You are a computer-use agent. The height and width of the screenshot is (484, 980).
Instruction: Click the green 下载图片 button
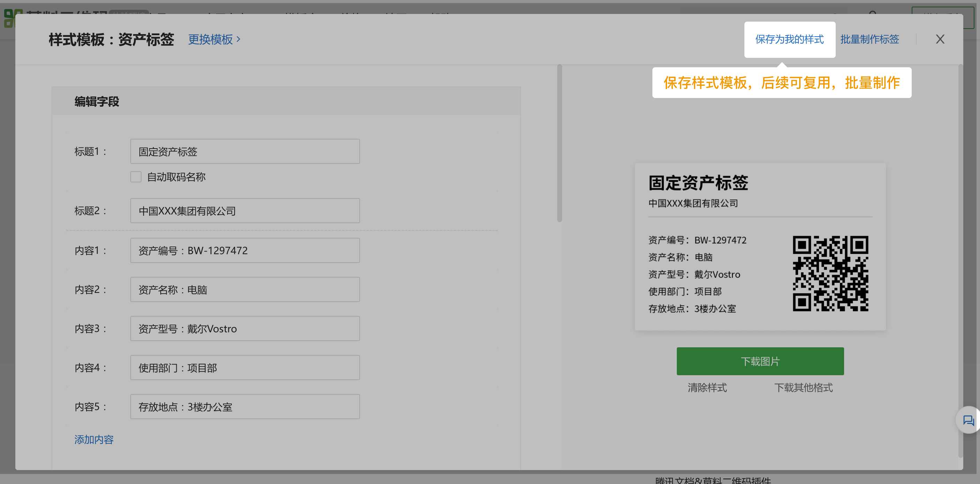(x=760, y=361)
